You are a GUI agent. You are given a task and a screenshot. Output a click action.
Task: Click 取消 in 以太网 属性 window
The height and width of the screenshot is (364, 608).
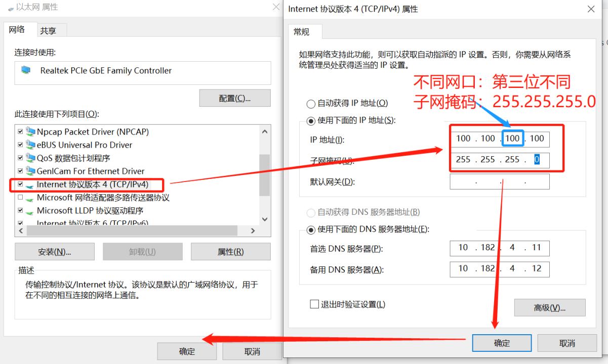(x=252, y=351)
